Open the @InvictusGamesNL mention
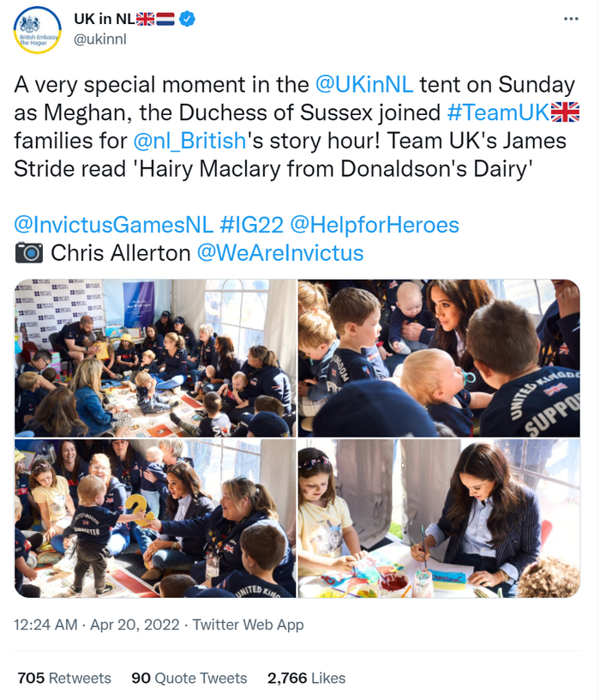The height and width of the screenshot is (700, 600). [114, 225]
